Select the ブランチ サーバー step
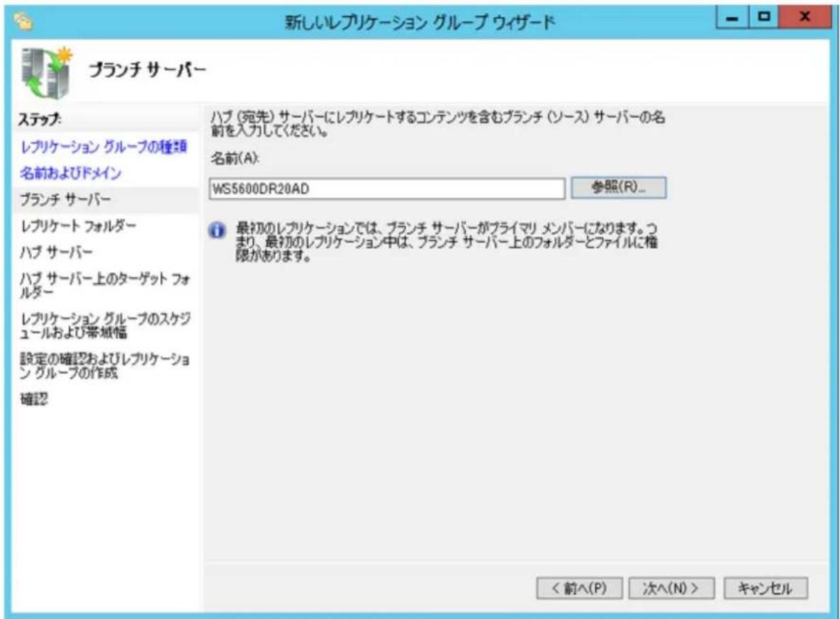 [x=65, y=199]
